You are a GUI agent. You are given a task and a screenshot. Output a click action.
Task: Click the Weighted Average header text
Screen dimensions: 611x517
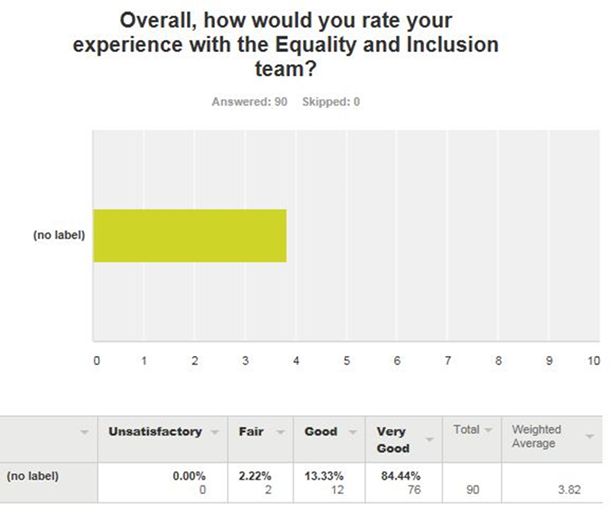pos(536,436)
